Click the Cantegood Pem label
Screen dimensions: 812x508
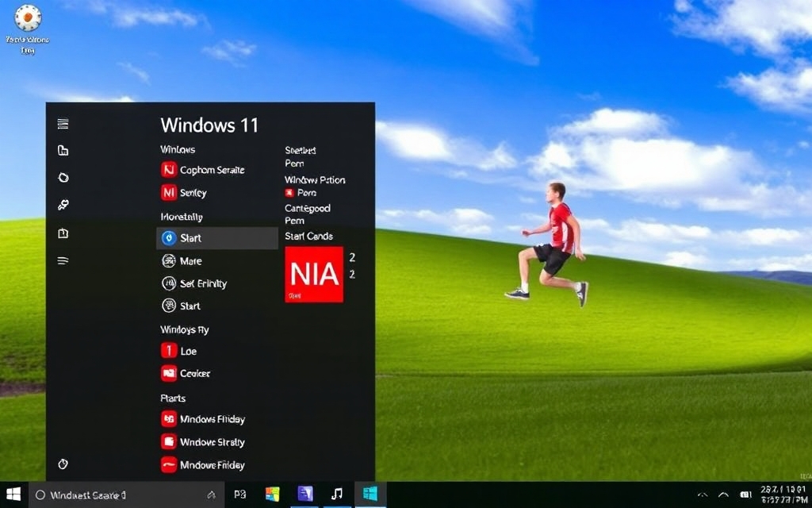308,214
